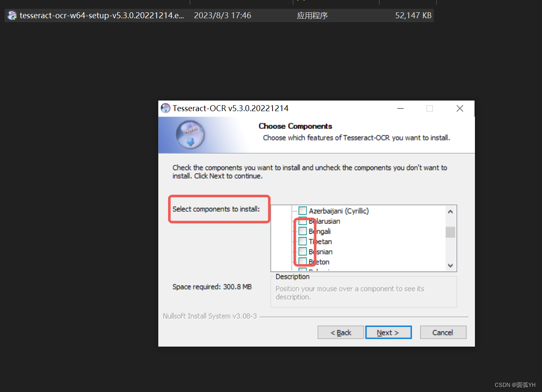Check the Tibetan language checkbox

coord(303,241)
